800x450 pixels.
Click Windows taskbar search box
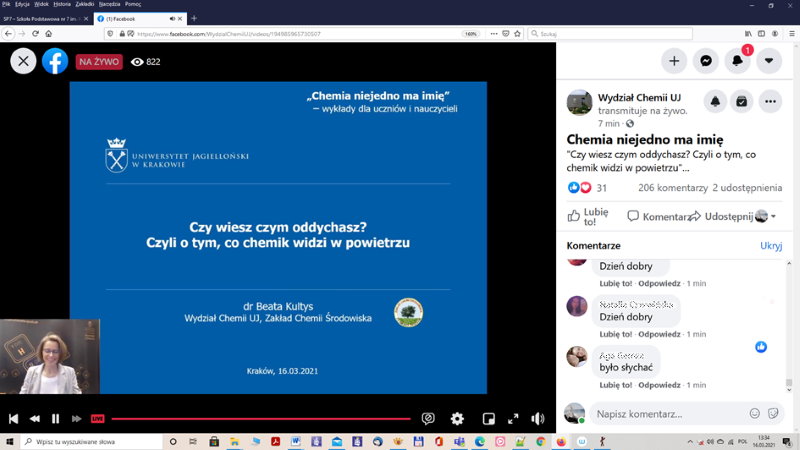[x=92, y=441]
